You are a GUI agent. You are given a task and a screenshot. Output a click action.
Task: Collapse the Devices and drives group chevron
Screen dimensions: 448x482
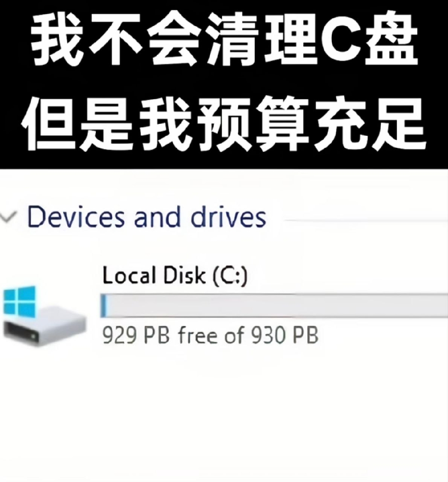[8, 218]
